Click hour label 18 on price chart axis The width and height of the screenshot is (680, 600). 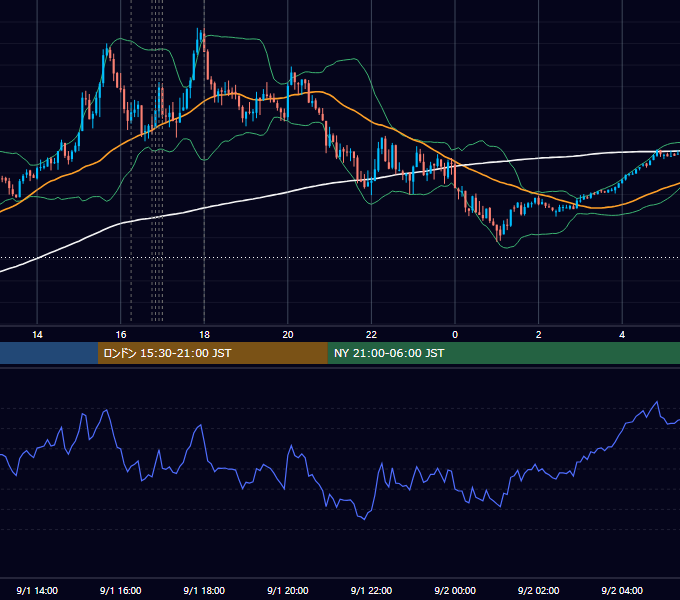coord(204,335)
